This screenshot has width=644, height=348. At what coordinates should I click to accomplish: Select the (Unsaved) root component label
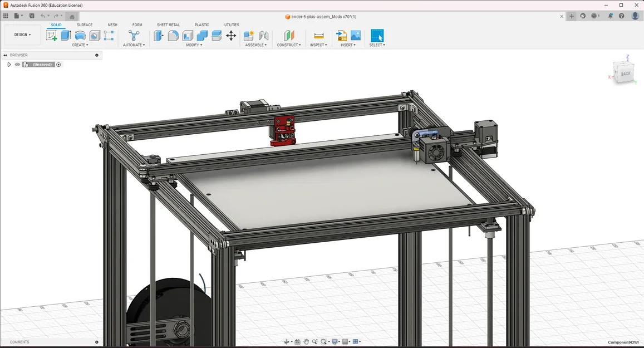tap(42, 65)
